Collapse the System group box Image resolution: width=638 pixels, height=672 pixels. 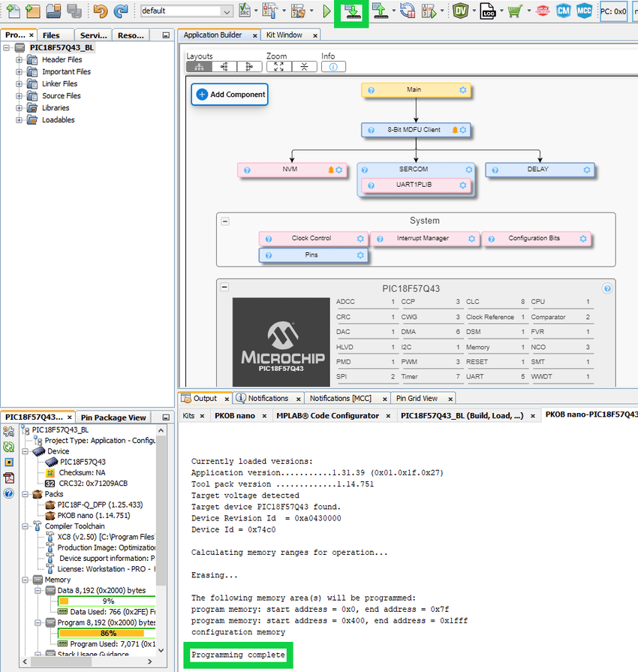pos(225,221)
